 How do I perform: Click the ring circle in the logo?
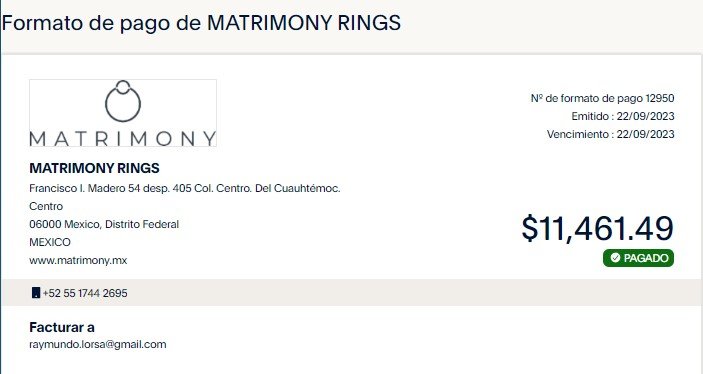[123, 101]
